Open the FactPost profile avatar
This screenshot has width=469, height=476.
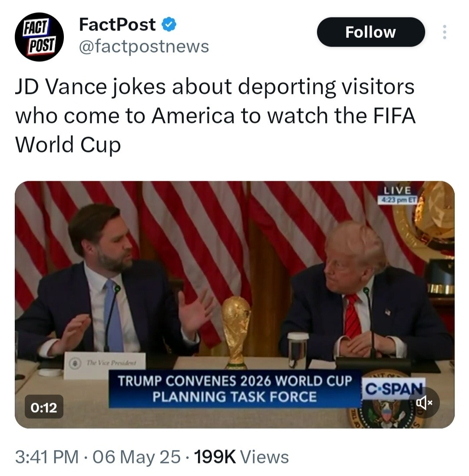pos(39,37)
